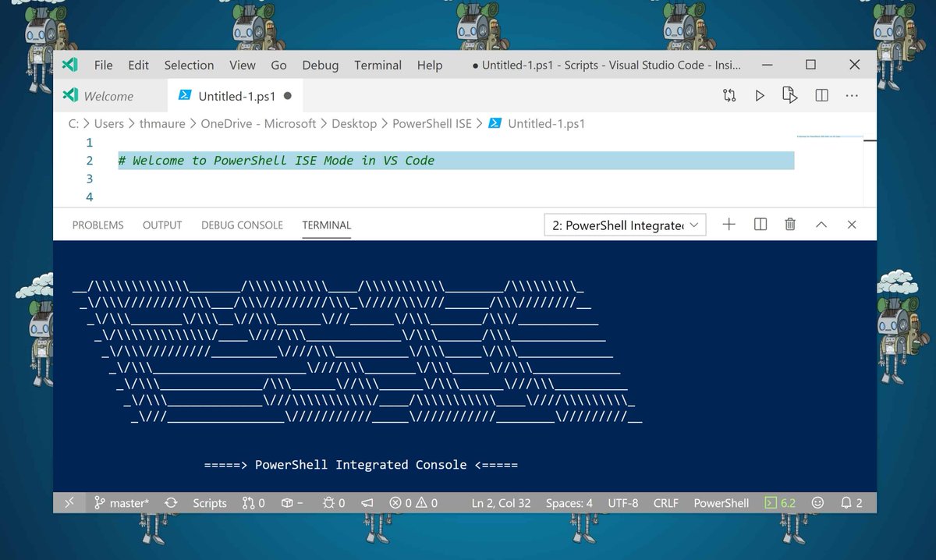
Task: Open the Selection menu
Action: pos(189,66)
